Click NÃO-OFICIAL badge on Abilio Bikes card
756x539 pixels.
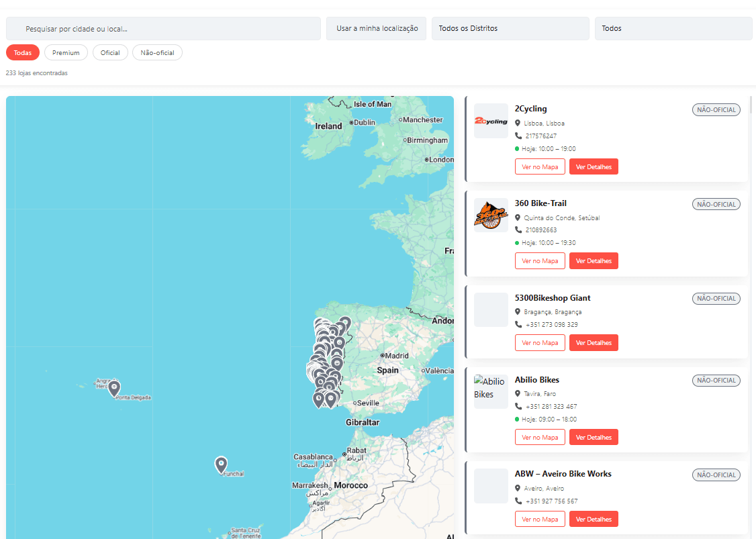[716, 381]
